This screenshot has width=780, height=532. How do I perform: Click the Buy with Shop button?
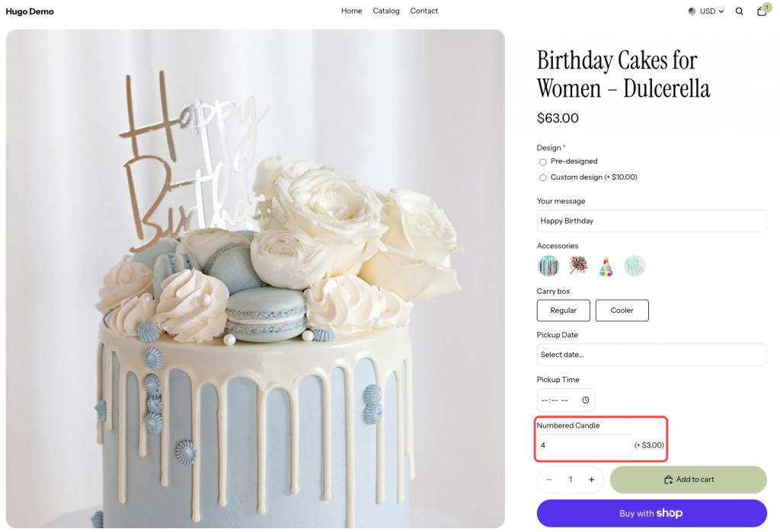pyautogui.click(x=651, y=513)
